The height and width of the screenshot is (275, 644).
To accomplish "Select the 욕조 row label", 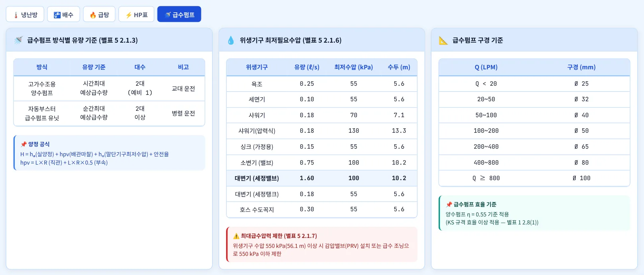I will point(257,84).
